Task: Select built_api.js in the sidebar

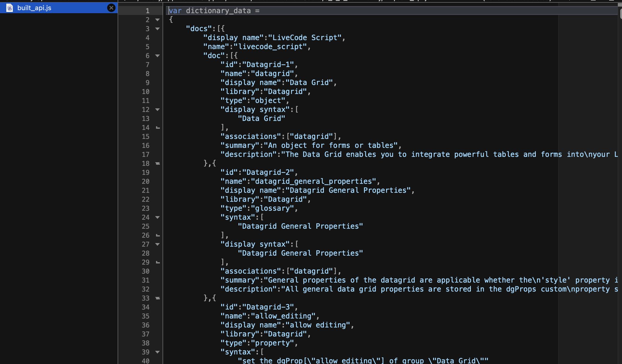Action: (34, 8)
